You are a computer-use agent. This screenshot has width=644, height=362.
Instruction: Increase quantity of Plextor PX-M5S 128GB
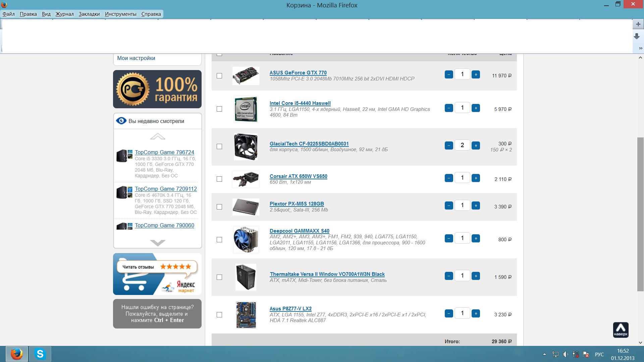click(476, 205)
